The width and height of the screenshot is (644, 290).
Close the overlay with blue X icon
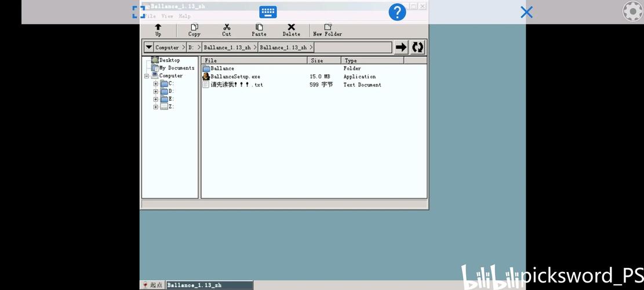526,12
